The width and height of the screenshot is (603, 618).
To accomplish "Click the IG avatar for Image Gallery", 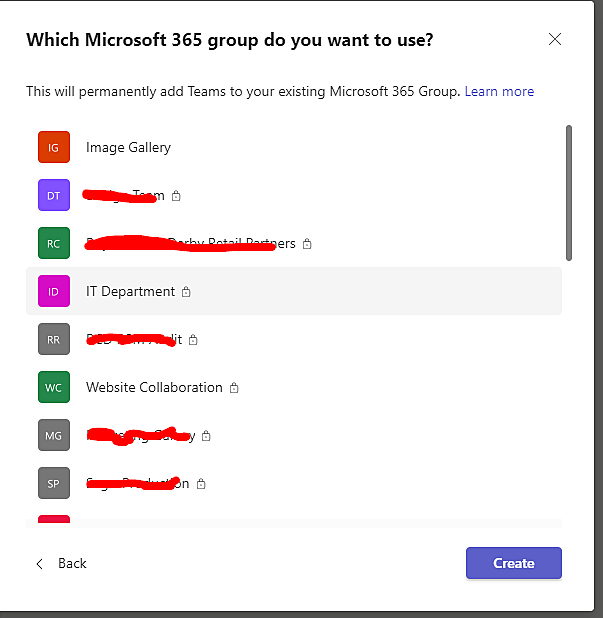I will pos(54,147).
